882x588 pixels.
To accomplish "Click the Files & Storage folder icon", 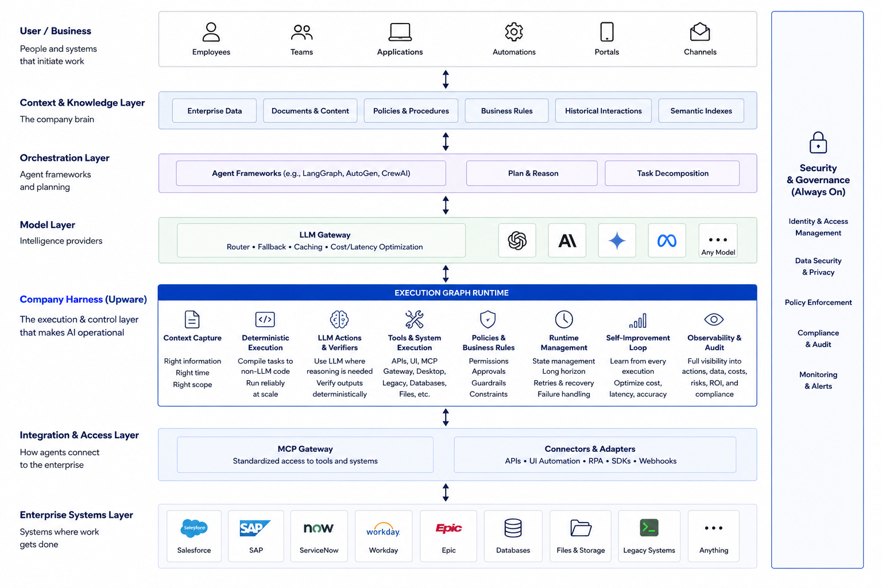I will click(581, 528).
